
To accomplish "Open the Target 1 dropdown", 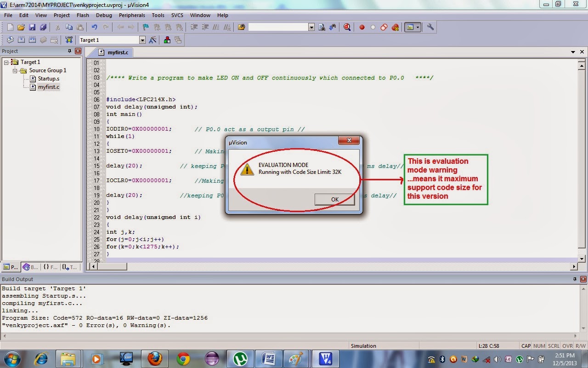I will click(142, 40).
